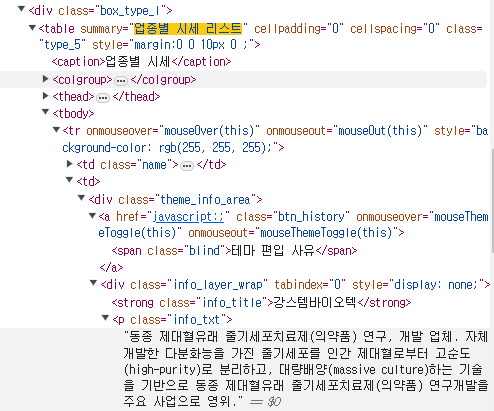
Task: Collapse the tbody node arrow
Action: (x=46, y=112)
